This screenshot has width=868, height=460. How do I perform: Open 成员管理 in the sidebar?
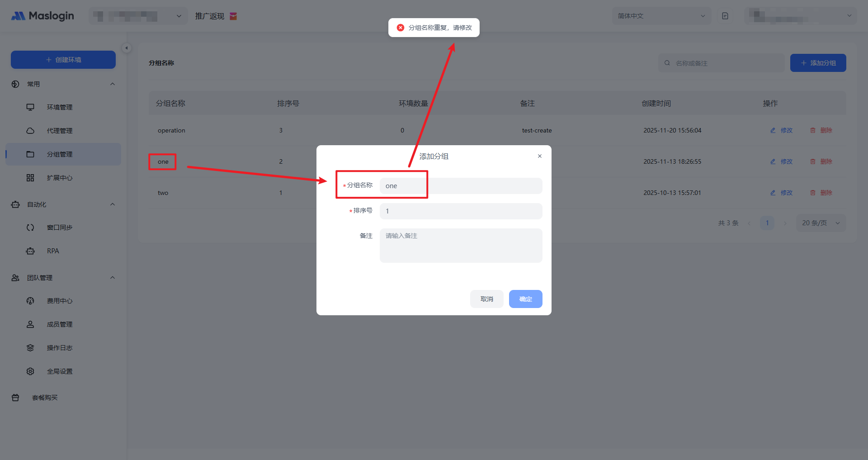pos(60,324)
